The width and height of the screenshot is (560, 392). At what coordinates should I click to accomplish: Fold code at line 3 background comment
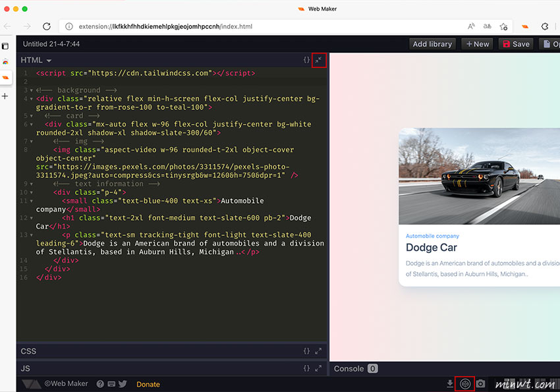(32, 90)
